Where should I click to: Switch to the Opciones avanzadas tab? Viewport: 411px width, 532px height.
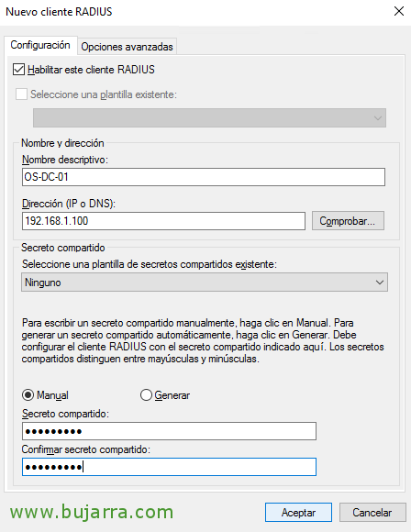coord(127,47)
